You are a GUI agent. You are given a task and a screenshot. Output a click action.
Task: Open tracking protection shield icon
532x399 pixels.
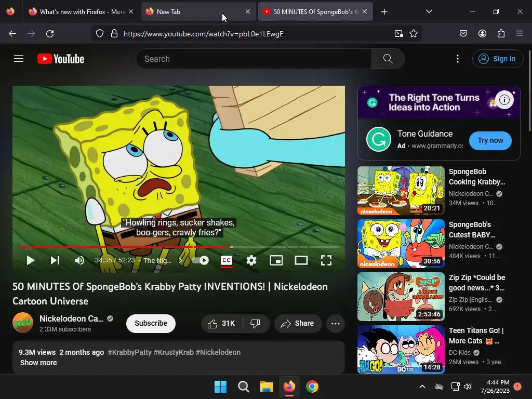(x=99, y=34)
